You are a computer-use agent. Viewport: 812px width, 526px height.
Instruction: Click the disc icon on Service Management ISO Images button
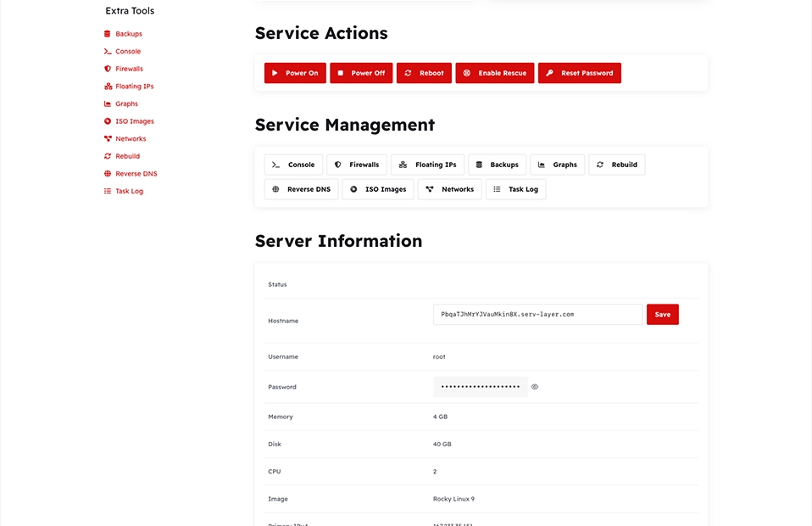[x=353, y=189]
